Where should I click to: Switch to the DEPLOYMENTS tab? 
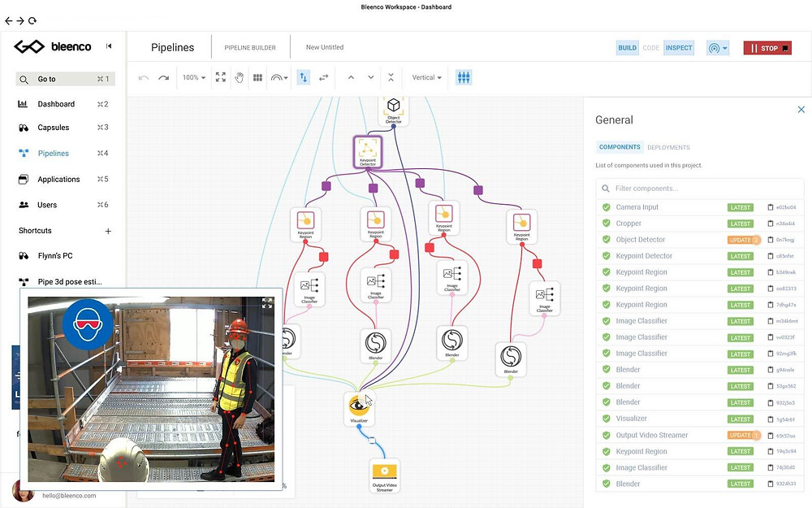pos(668,148)
